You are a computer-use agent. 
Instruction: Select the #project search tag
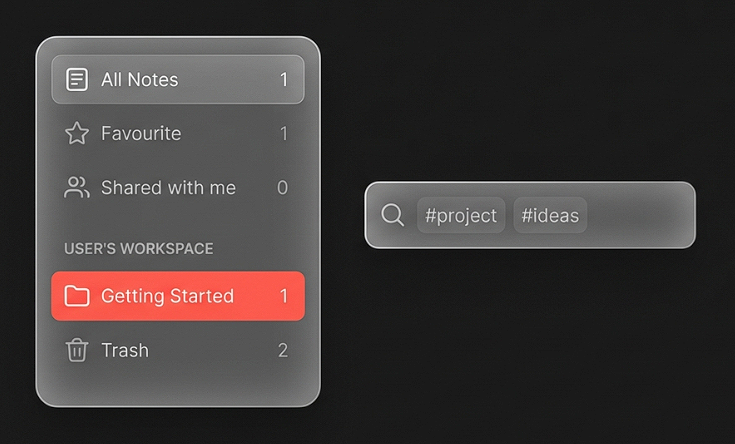point(461,215)
